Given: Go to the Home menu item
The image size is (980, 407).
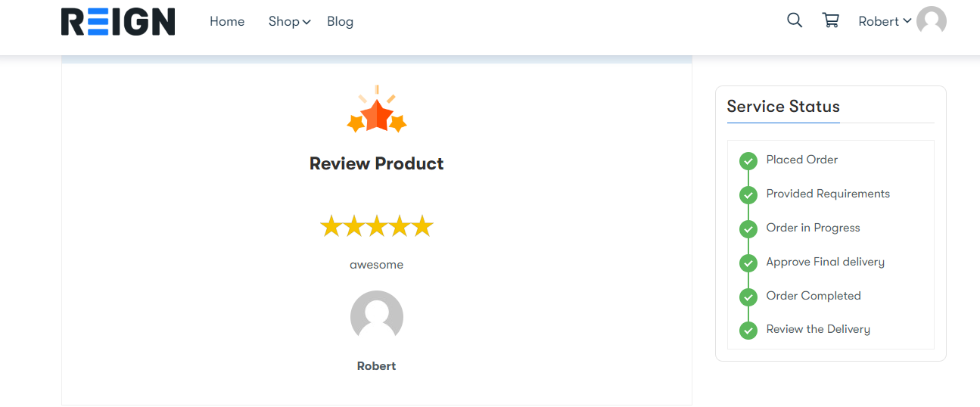Looking at the screenshot, I should pos(227,22).
